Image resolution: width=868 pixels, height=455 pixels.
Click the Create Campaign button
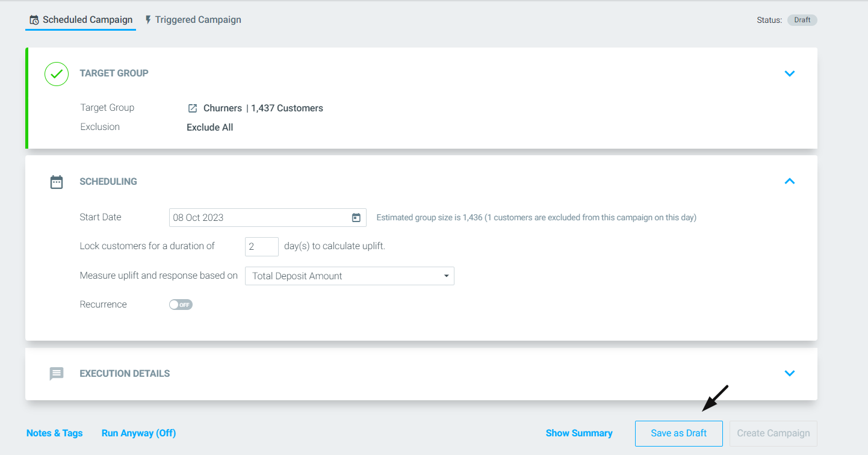coord(773,433)
